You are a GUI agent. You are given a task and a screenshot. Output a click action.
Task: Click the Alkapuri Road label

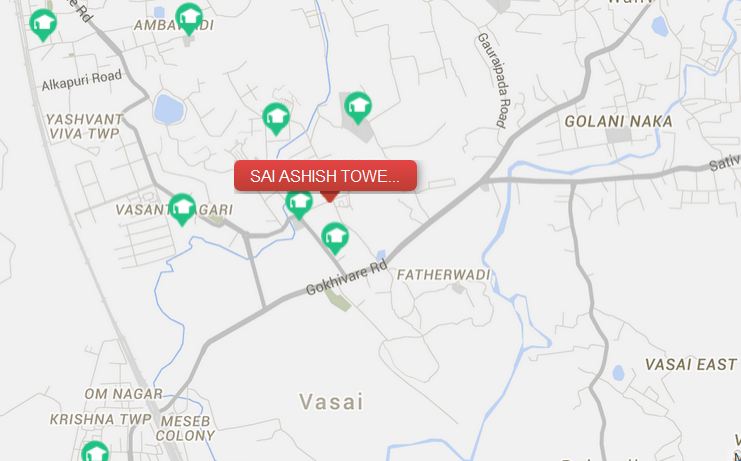81,81
